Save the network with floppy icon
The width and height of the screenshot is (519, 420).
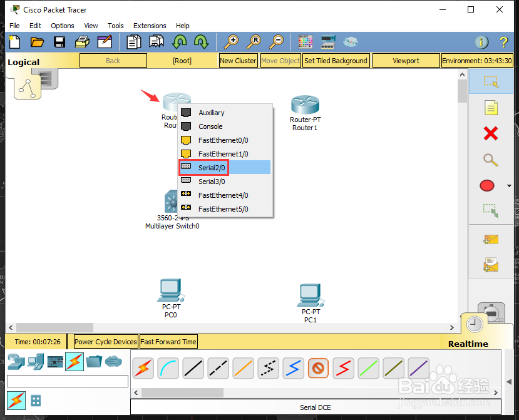59,42
